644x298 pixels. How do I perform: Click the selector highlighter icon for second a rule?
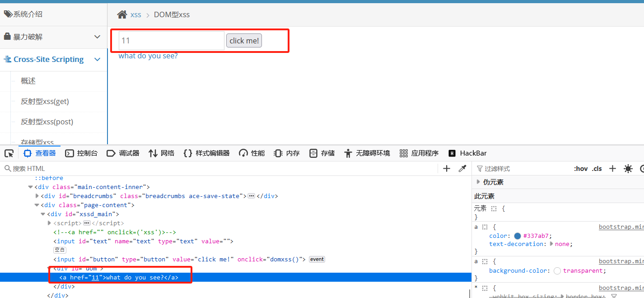coord(485,261)
